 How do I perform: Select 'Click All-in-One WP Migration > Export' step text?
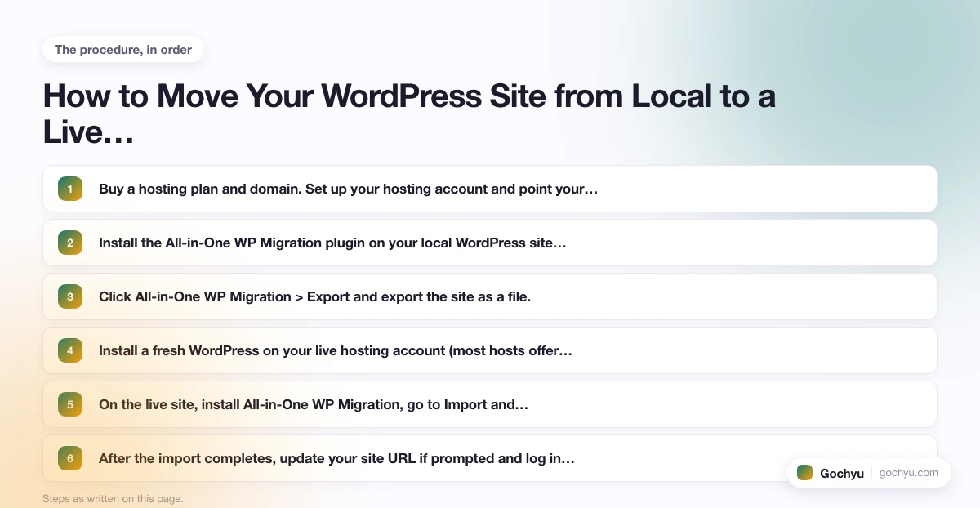point(315,296)
